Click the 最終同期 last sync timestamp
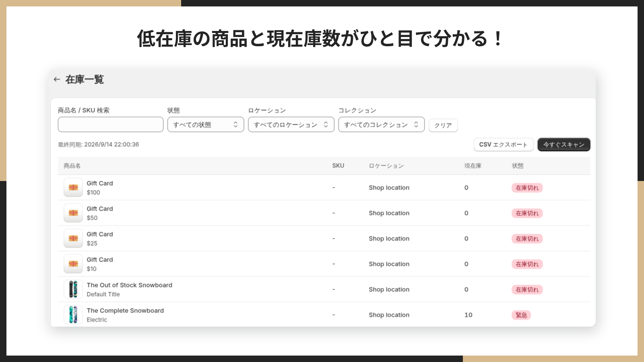644x362 pixels. click(x=99, y=144)
